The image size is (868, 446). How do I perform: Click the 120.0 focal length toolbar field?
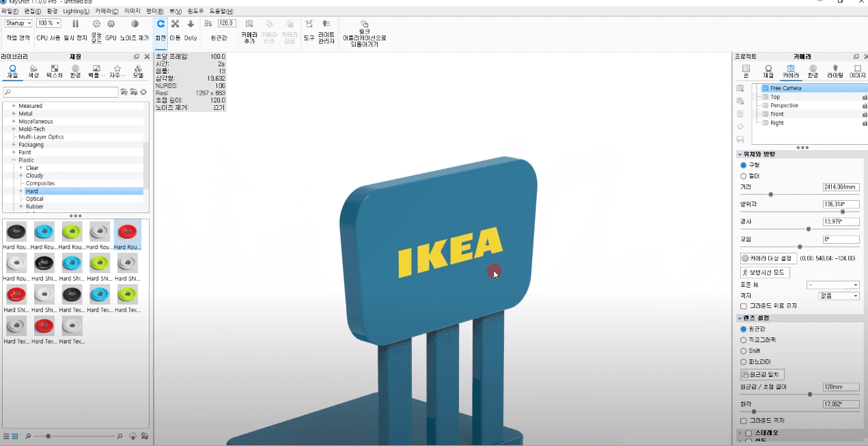pos(226,23)
